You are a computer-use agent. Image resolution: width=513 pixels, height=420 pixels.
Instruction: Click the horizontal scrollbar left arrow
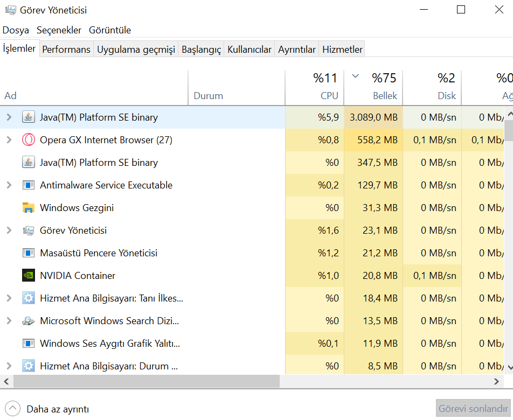click(6, 381)
